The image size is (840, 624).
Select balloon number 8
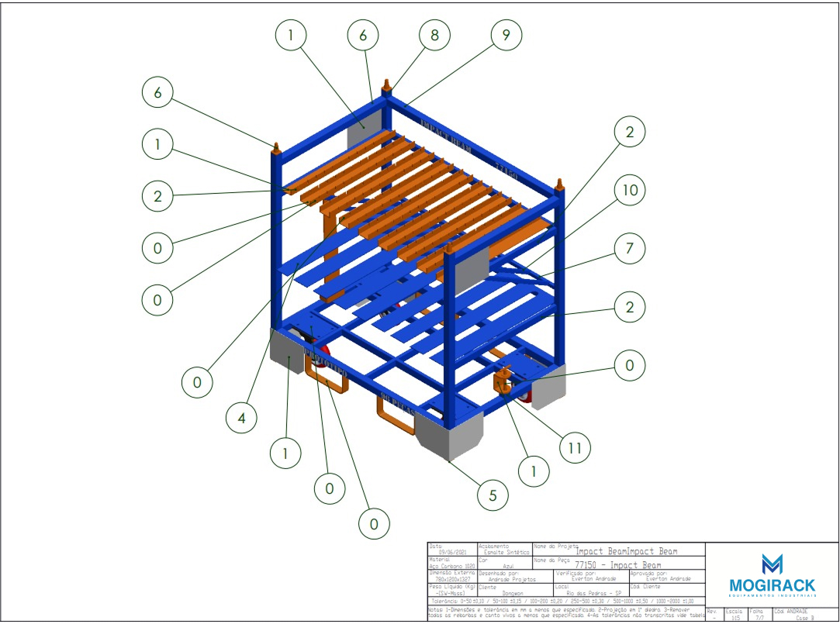tap(434, 35)
